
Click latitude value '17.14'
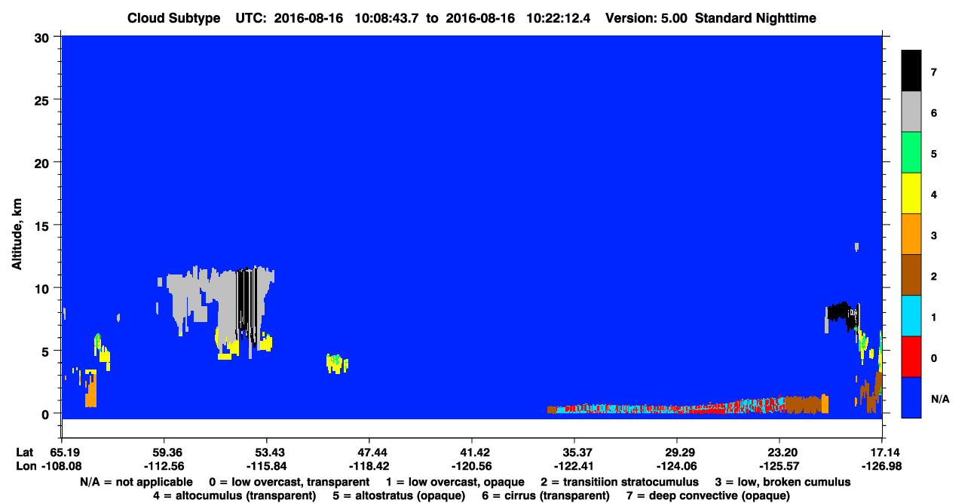[882, 452]
